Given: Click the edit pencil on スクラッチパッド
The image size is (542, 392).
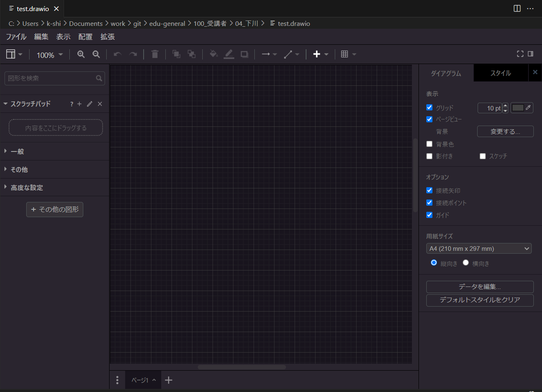Looking at the screenshot, I should pos(89,104).
